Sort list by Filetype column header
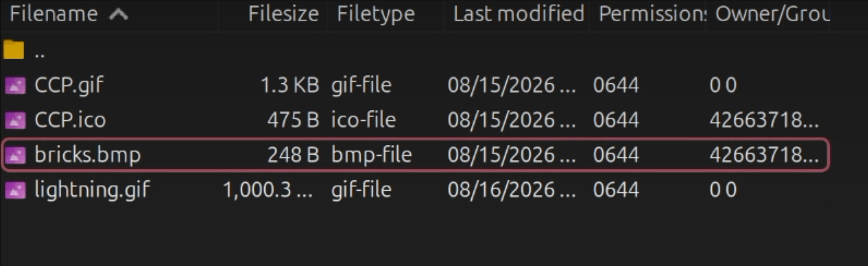This screenshot has width=868, height=266. (376, 14)
